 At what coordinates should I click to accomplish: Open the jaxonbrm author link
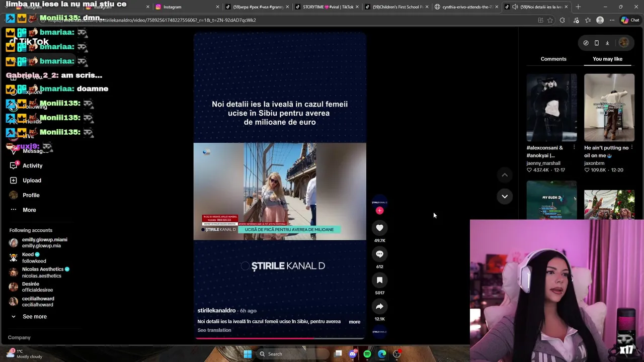tap(594, 163)
